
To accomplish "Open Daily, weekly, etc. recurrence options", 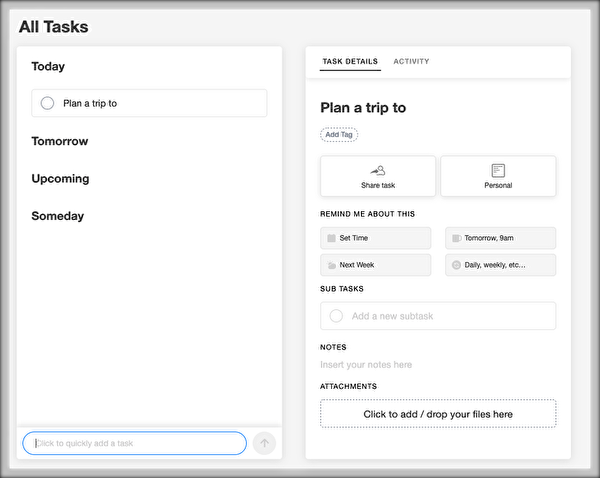I will [x=501, y=265].
